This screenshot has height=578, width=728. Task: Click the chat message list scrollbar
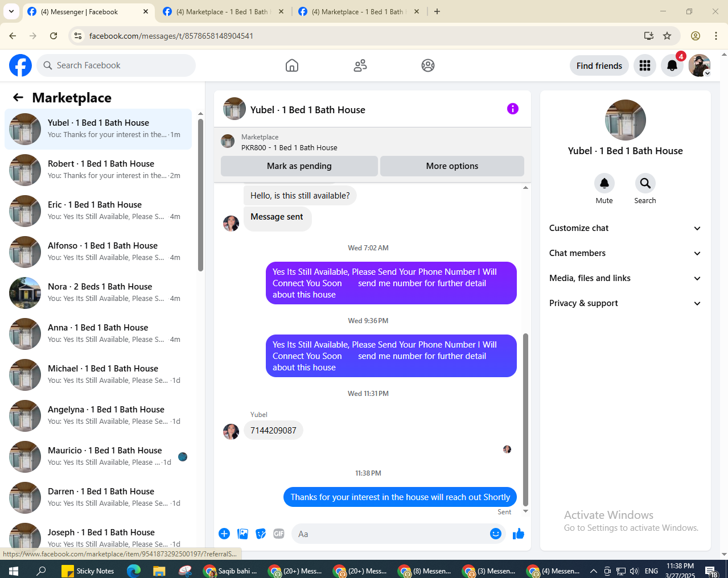525,420
